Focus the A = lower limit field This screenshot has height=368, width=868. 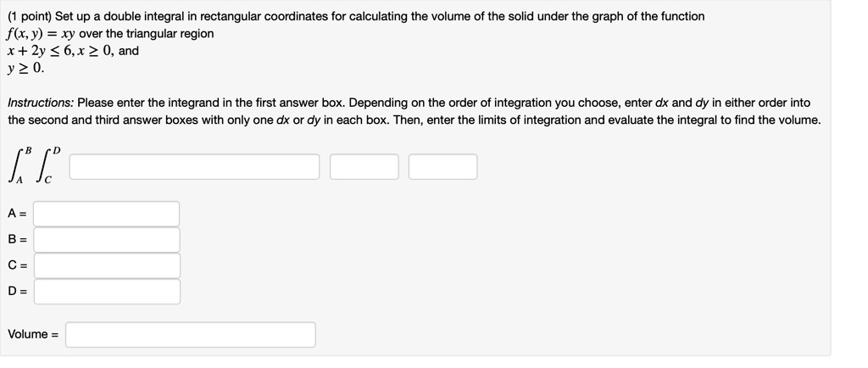[106, 214]
